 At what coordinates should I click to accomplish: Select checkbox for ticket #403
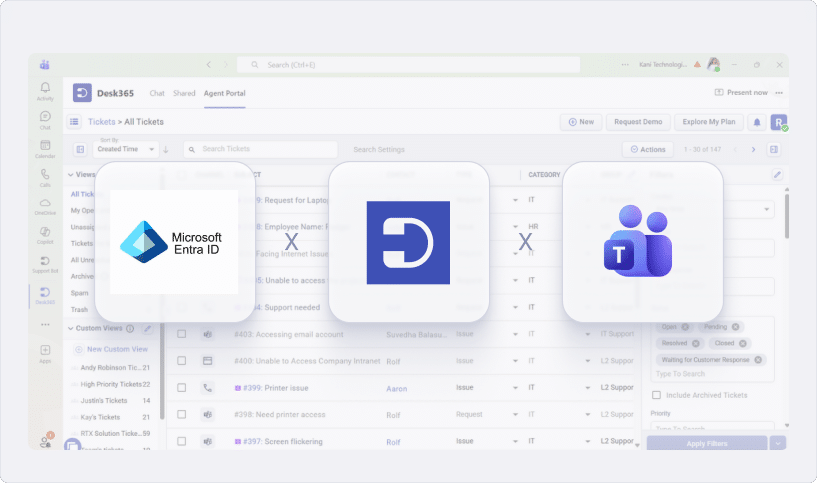[x=181, y=333]
